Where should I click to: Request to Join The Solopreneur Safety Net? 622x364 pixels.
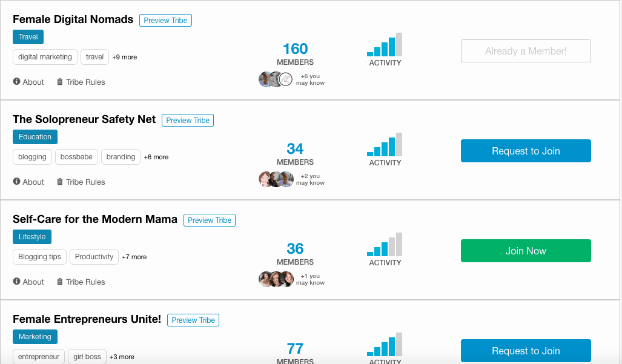526,151
